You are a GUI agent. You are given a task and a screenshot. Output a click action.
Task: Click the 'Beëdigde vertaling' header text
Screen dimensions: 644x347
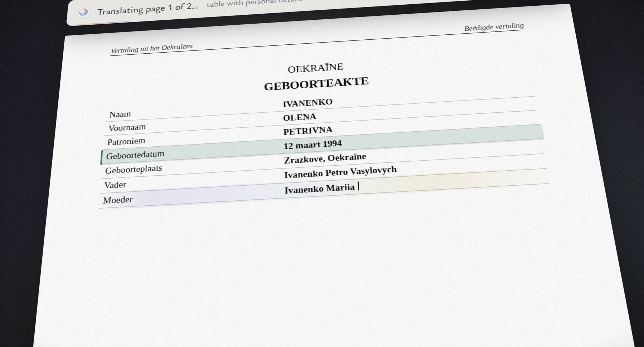point(494,27)
